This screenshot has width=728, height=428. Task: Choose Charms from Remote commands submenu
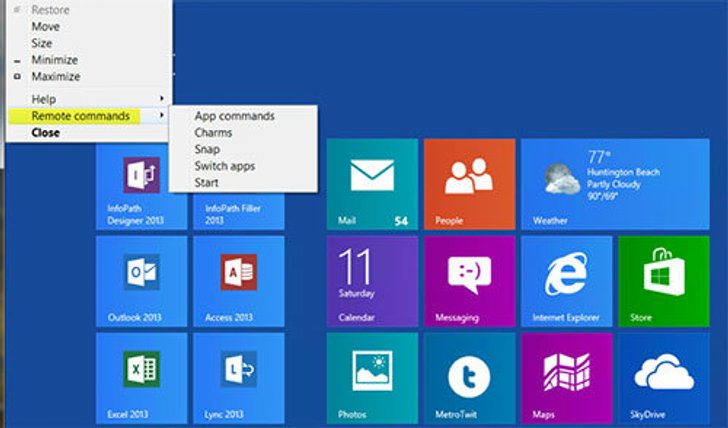[243, 133]
